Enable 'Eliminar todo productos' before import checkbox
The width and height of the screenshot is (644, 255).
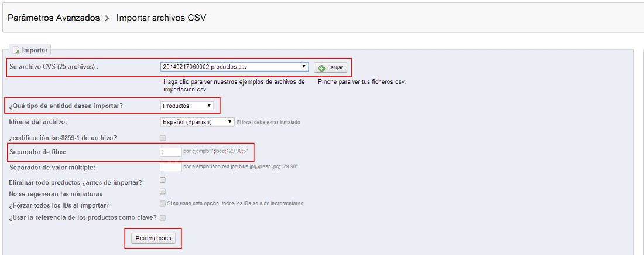pyautogui.click(x=163, y=180)
